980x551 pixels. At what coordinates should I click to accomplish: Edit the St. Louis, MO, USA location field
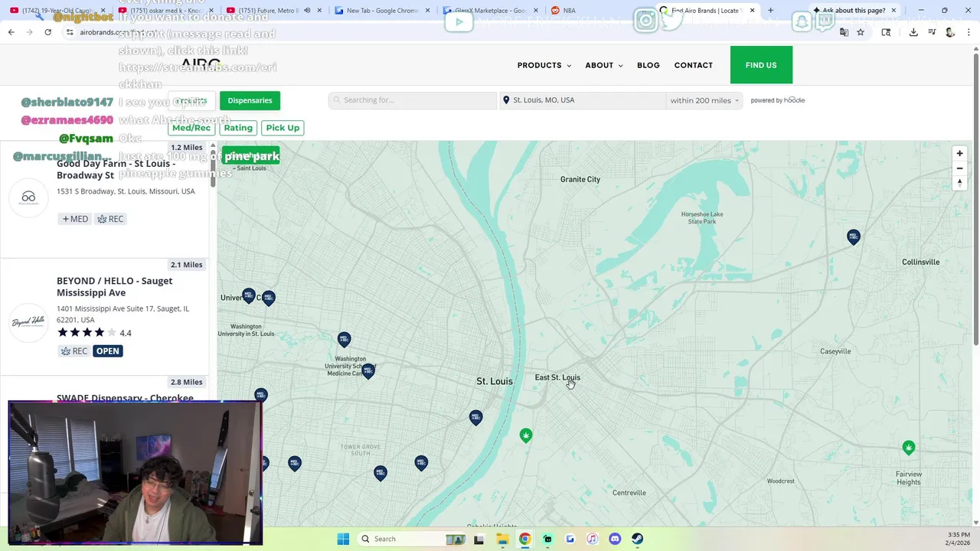pos(582,100)
